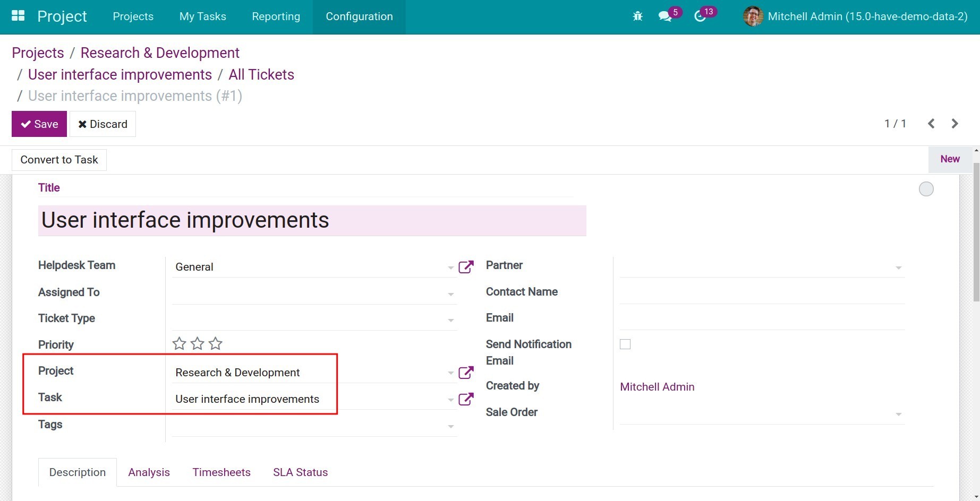Open the apps grid menu icon
Viewport: 980px width, 501px height.
18,16
